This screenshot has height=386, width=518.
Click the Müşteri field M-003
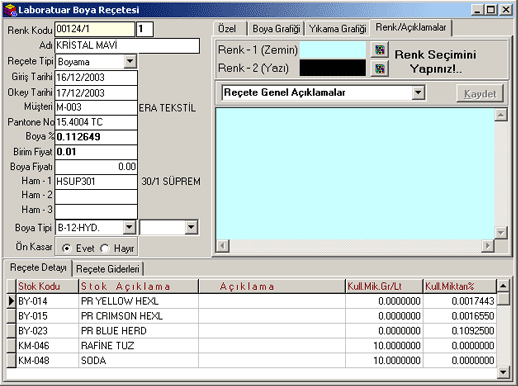(96, 107)
